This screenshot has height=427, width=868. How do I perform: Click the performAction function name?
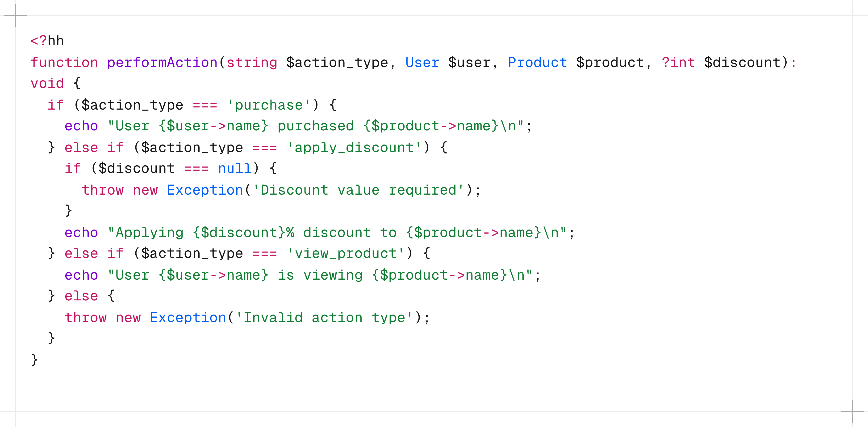(162, 62)
